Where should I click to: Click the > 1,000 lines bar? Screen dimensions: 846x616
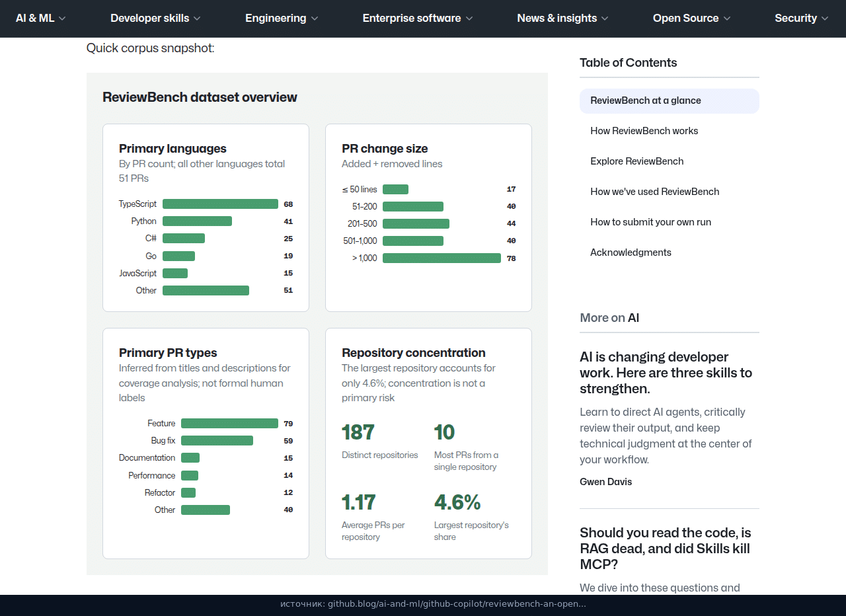point(442,258)
